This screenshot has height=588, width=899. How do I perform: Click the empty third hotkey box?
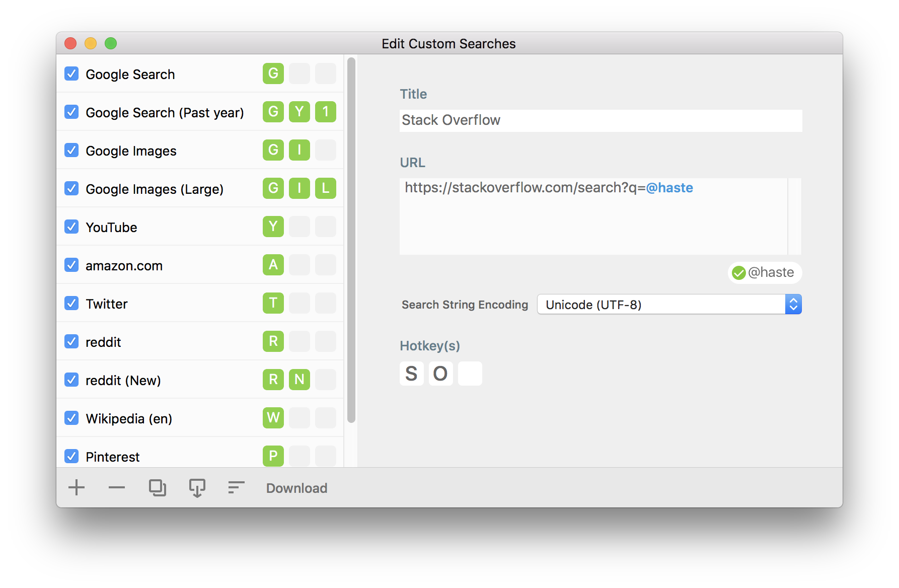[x=470, y=374]
